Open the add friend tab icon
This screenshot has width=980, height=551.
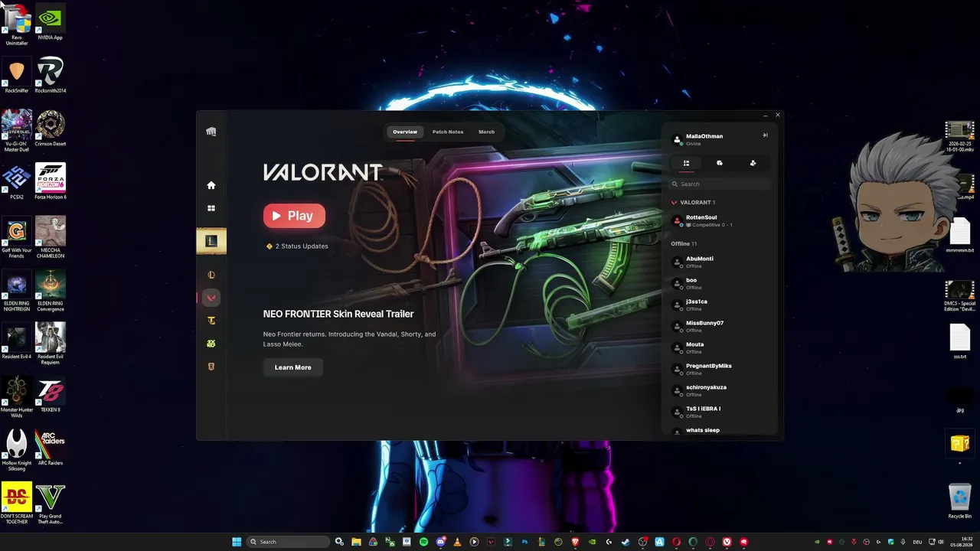tap(753, 163)
